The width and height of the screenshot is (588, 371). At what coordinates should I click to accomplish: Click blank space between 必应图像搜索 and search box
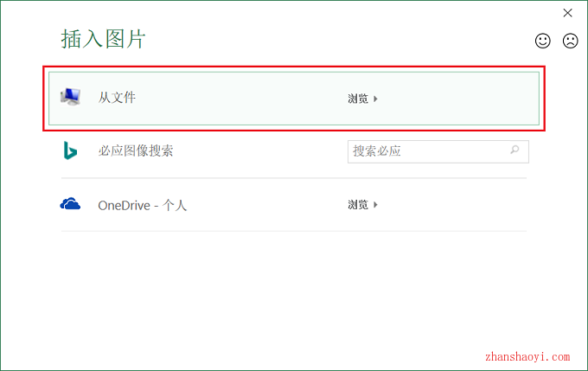260,150
